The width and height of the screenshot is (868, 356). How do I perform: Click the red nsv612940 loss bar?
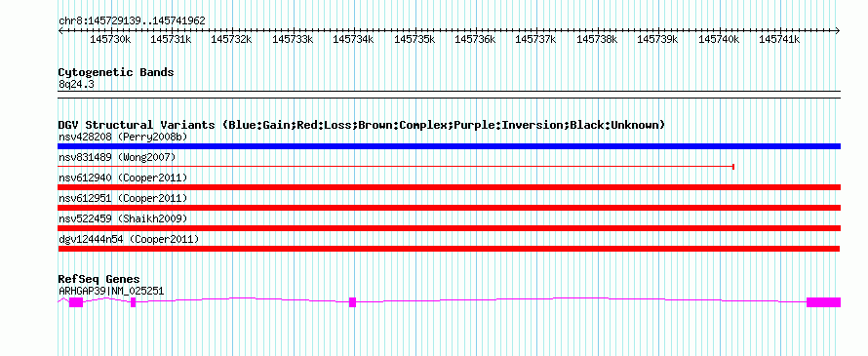tap(449, 187)
